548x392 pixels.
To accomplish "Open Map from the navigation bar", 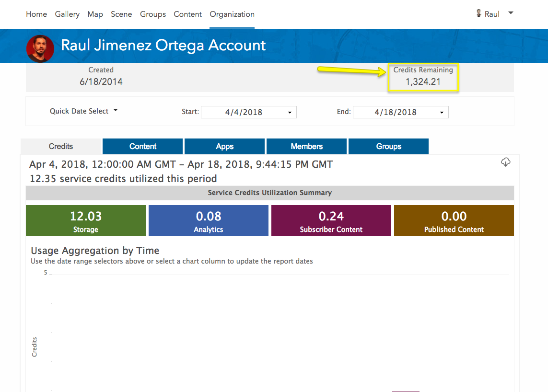I will (x=95, y=14).
